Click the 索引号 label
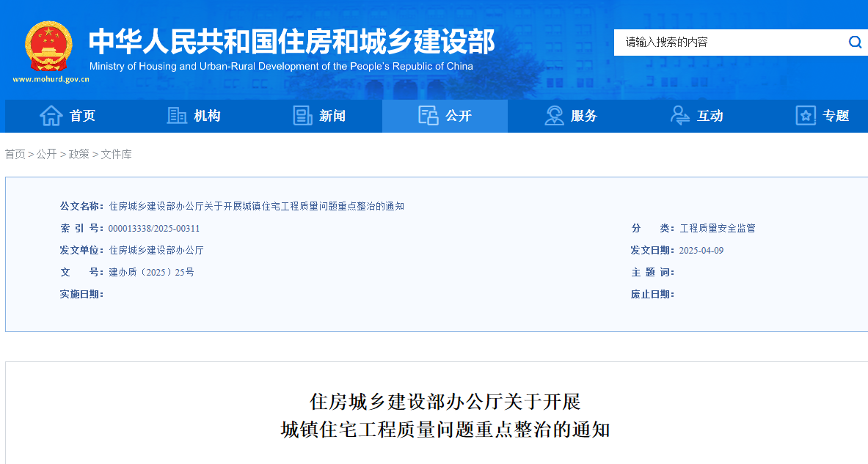Viewport: 868px width, 464px height. 82,229
